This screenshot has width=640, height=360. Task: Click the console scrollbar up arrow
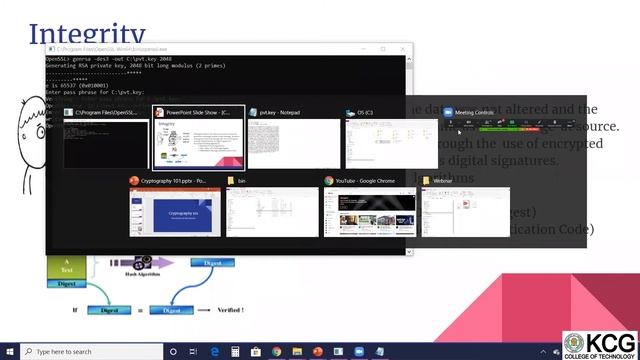point(409,59)
